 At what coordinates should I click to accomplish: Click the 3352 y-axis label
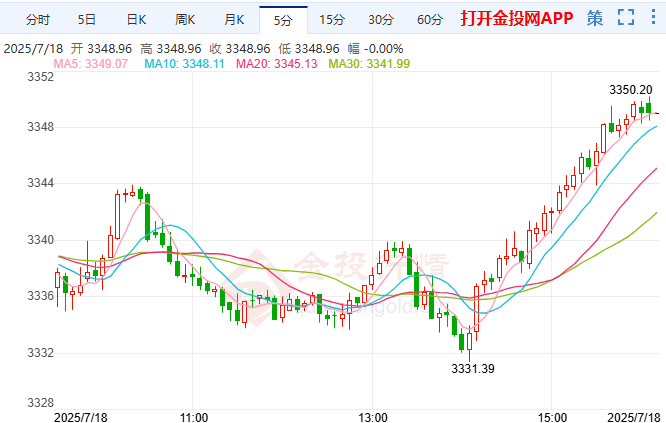[x=41, y=77]
